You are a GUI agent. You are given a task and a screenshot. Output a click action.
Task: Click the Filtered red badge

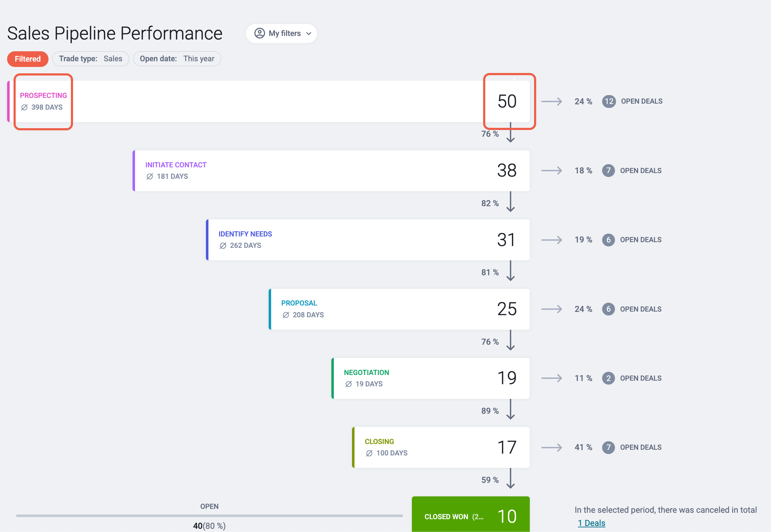28,59
